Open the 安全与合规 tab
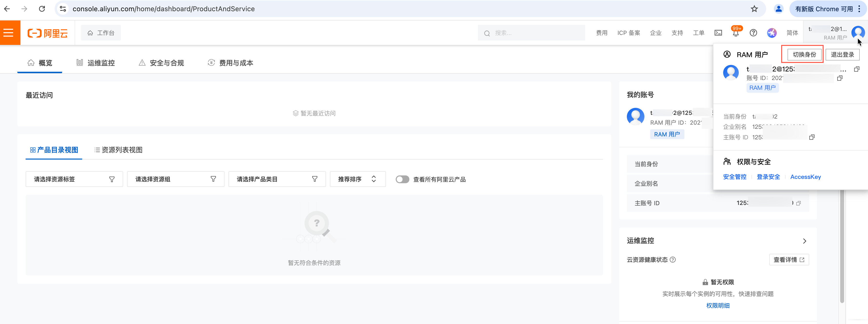 (161, 63)
